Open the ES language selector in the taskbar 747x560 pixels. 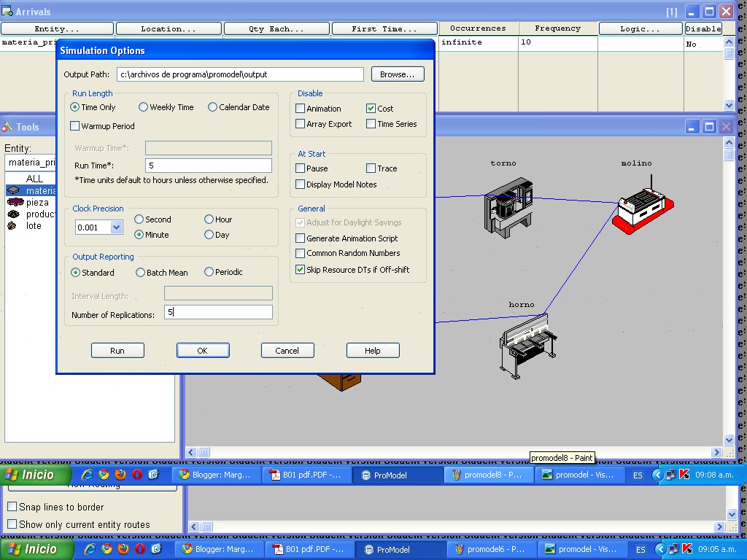pyautogui.click(x=638, y=474)
